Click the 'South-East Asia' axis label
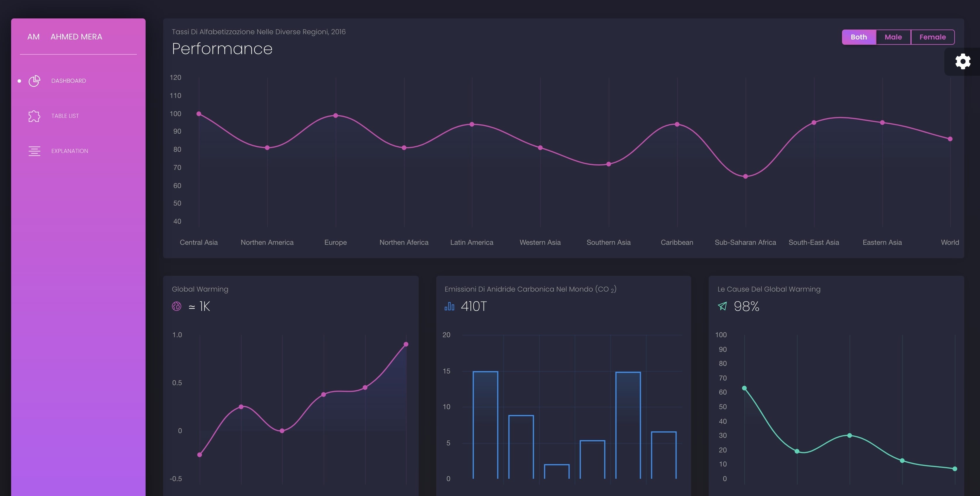980x496 pixels. [814, 242]
